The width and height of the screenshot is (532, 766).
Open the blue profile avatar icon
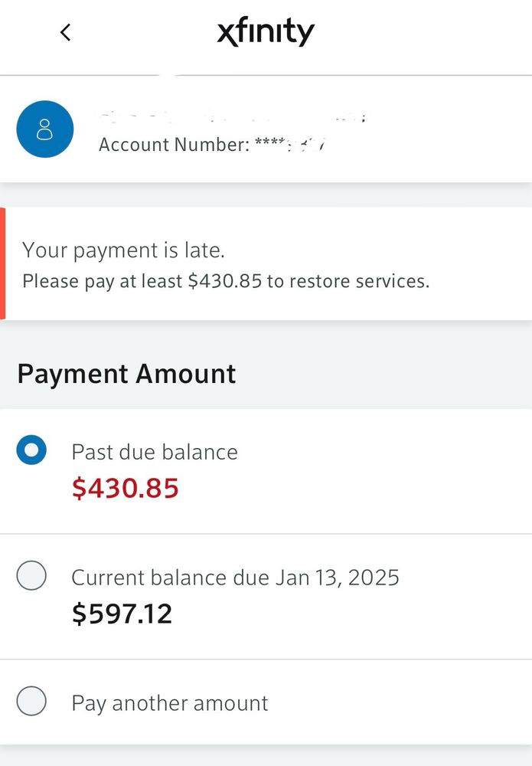[x=45, y=129]
